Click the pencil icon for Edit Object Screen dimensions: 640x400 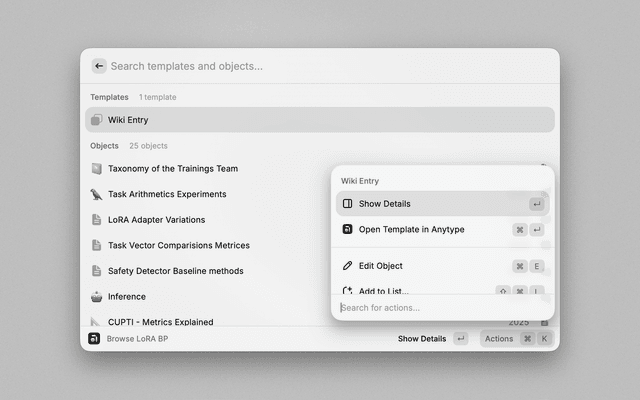coord(347,266)
